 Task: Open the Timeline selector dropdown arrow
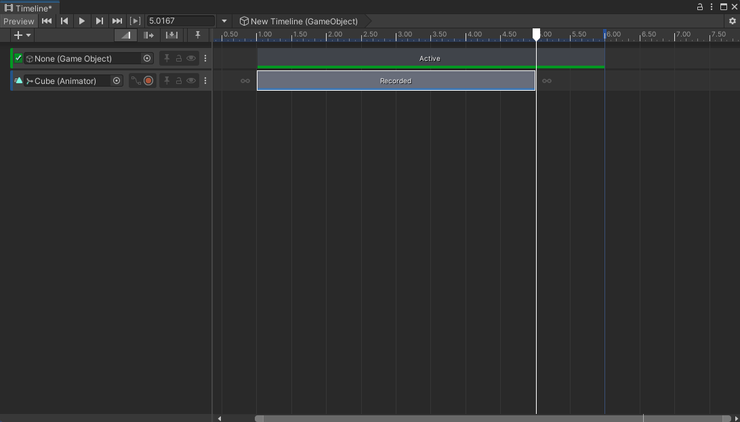click(x=224, y=21)
